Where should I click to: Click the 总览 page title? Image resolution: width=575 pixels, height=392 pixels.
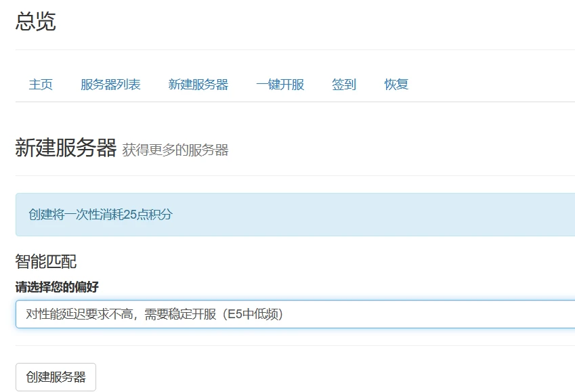coord(35,22)
